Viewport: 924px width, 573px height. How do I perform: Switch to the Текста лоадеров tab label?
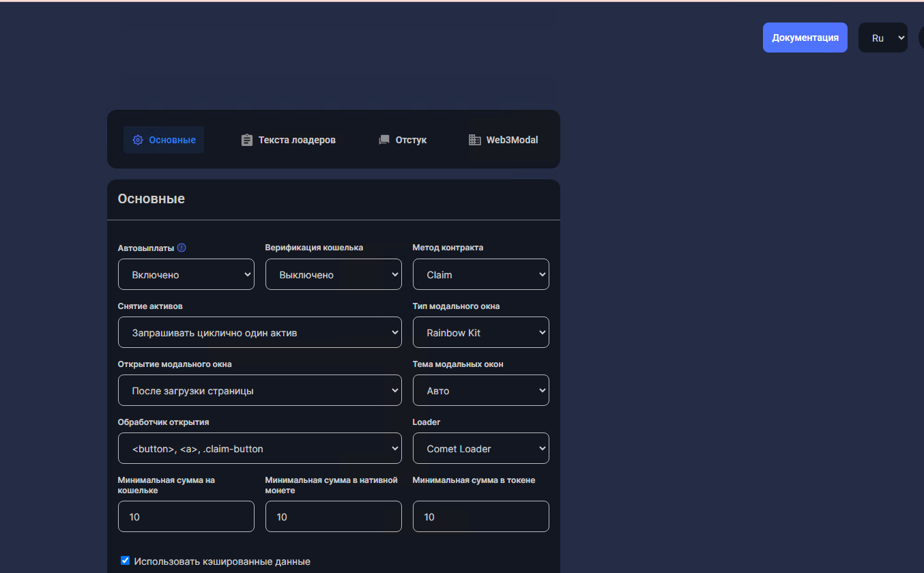(x=297, y=140)
